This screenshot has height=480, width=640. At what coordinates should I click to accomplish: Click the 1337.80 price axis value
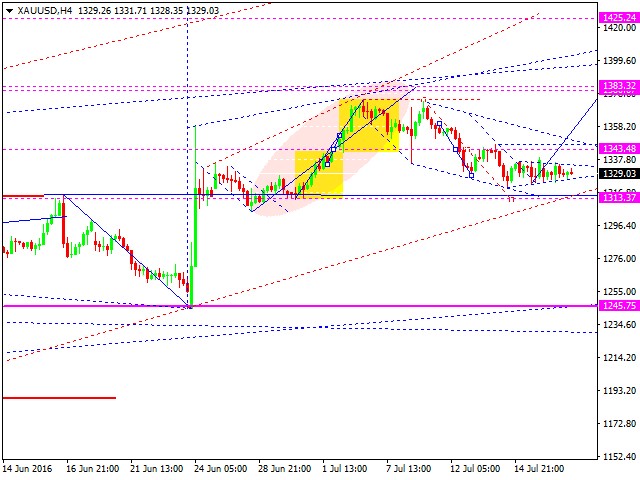[619, 160]
